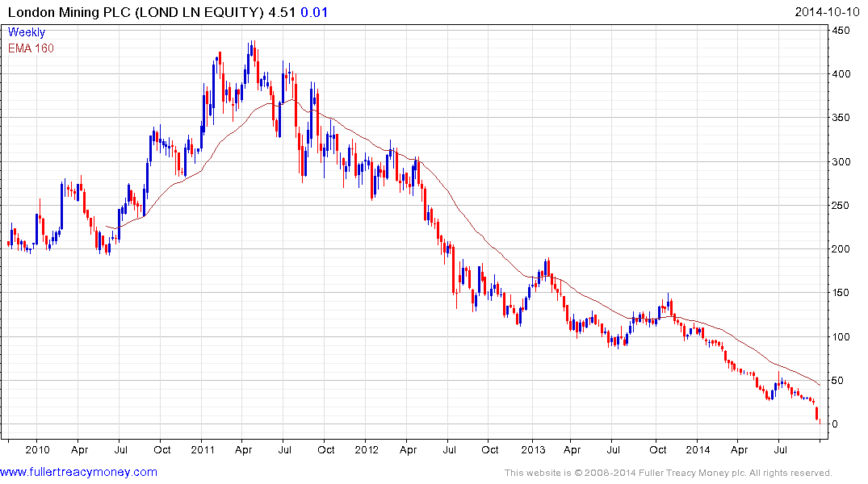Image resolution: width=868 pixels, height=484 pixels.
Task: Click the 250 y-axis label
Action: pos(841,205)
